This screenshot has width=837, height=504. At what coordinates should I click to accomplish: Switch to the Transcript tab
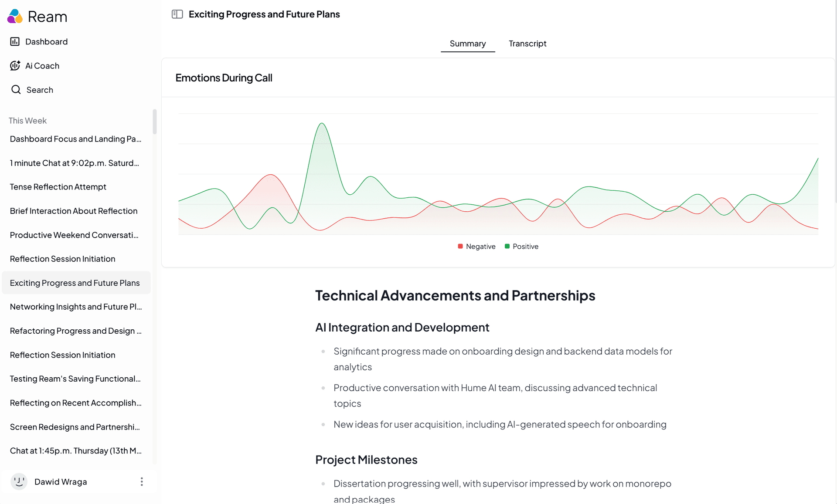click(527, 44)
